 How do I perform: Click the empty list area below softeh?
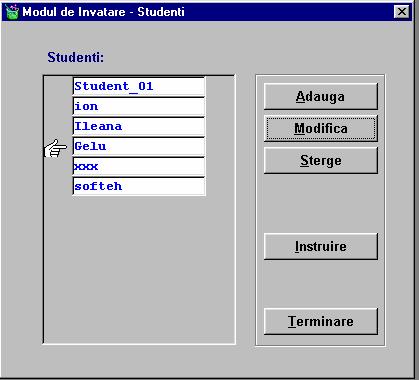tap(139, 269)
